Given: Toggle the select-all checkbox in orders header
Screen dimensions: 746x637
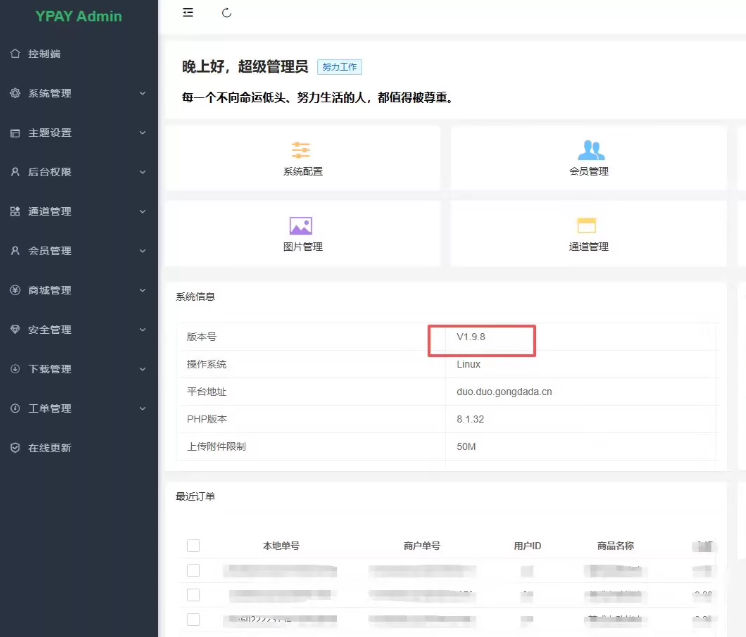Looking at the screenshot, I should point(194,545).
